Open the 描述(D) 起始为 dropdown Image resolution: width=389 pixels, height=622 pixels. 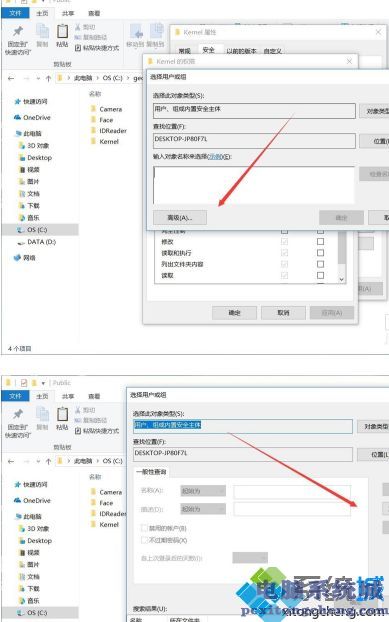tap(203, 509)
